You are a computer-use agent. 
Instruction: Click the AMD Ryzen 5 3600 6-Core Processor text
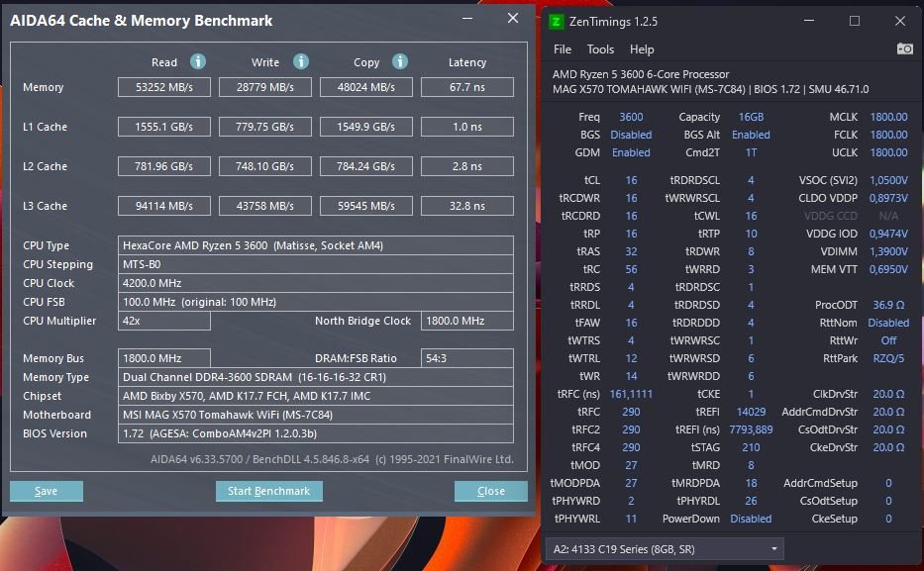pos(641,75)
